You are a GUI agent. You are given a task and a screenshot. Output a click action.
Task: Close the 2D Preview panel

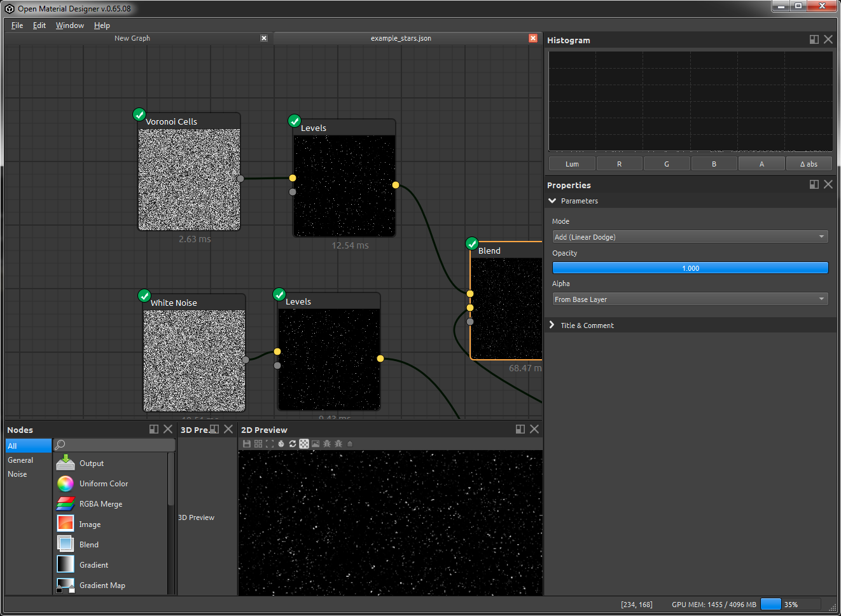point(534,429)
